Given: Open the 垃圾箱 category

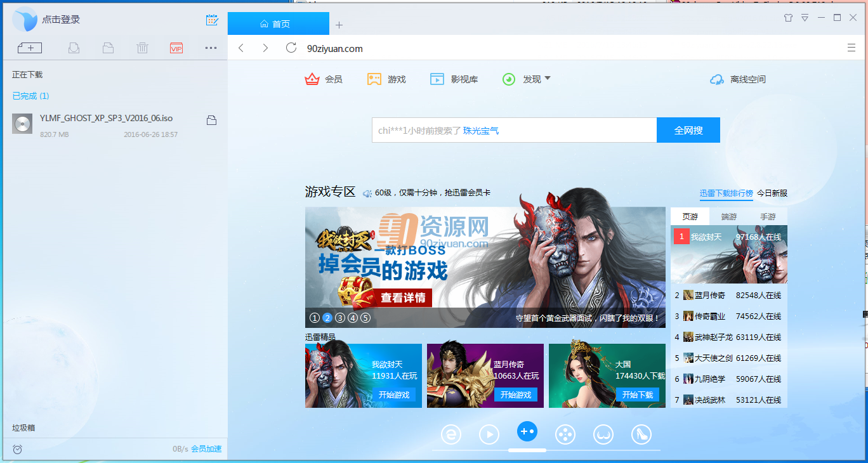Looking at the screenshot, I should pos(23,427).
